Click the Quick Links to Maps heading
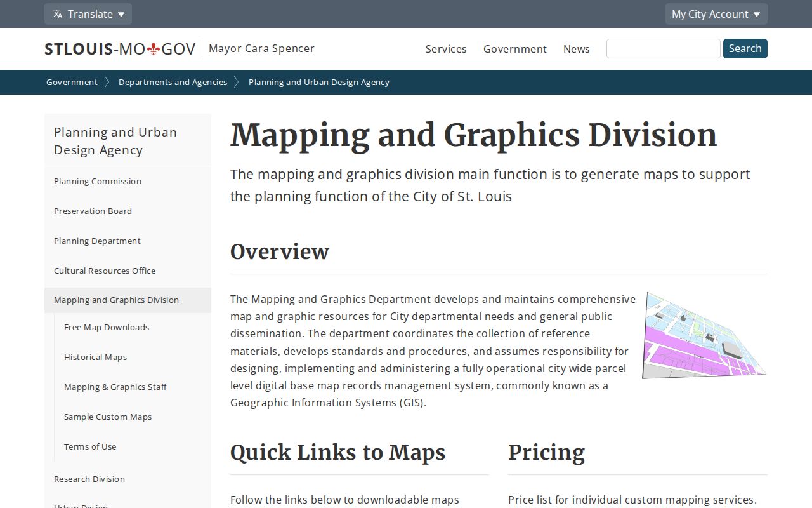Image resolution: width=812 pixels, height=508 pixels. (x=338, y=452)
